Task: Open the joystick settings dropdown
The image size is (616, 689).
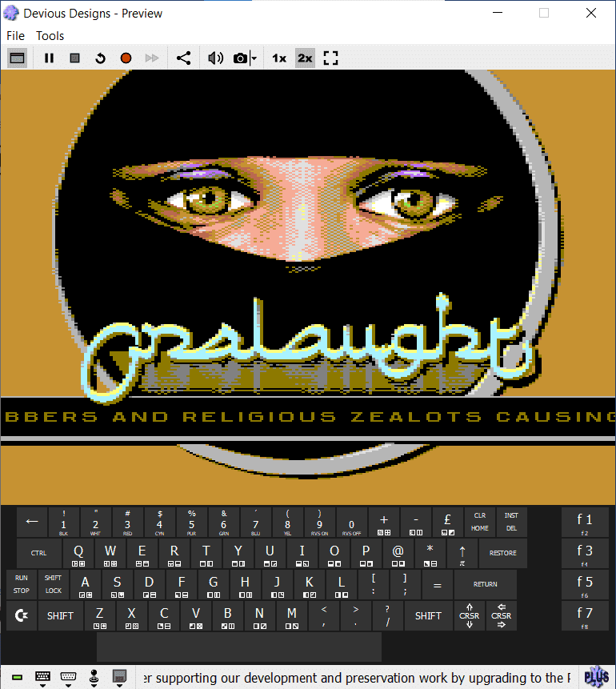Action: (x=94, y=678)
